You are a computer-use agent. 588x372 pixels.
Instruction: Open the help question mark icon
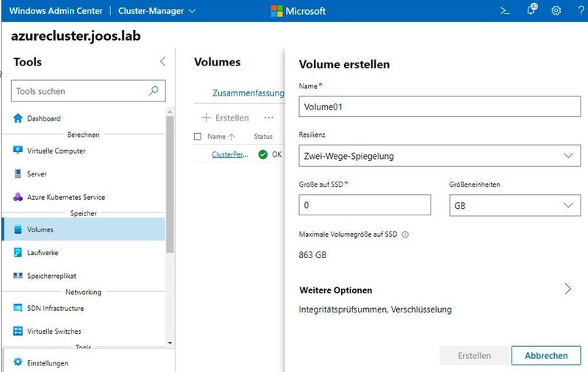pyautogui.click(x=581, y=10)
